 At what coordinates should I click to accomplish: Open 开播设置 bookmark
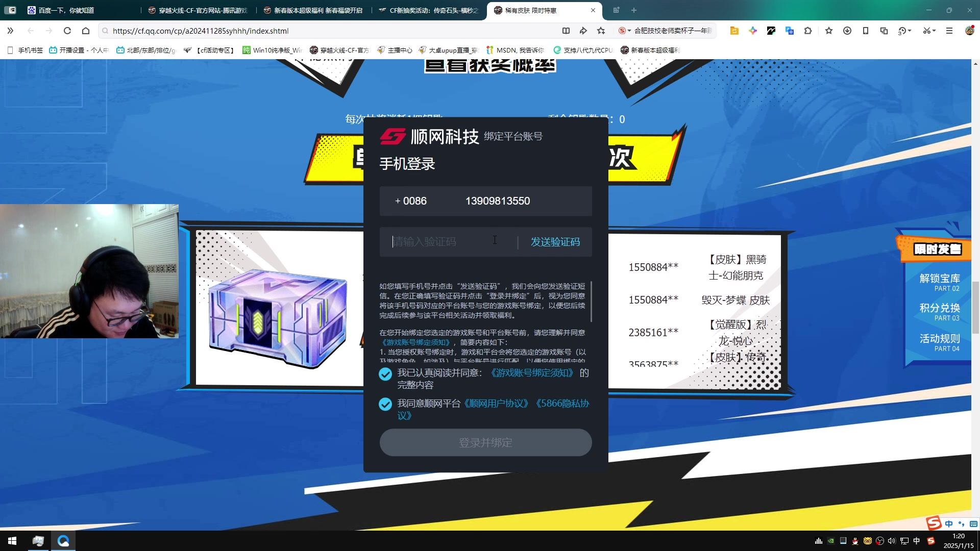click(x=79, y=50)
